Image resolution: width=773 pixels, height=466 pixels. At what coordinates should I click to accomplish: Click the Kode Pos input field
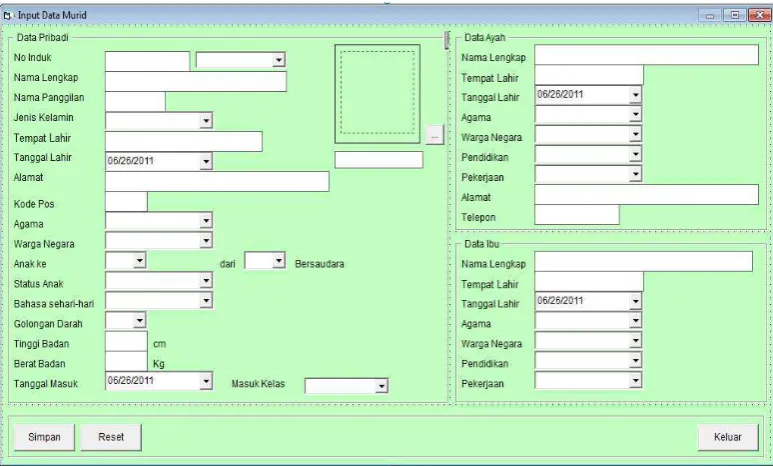point(126,202)
